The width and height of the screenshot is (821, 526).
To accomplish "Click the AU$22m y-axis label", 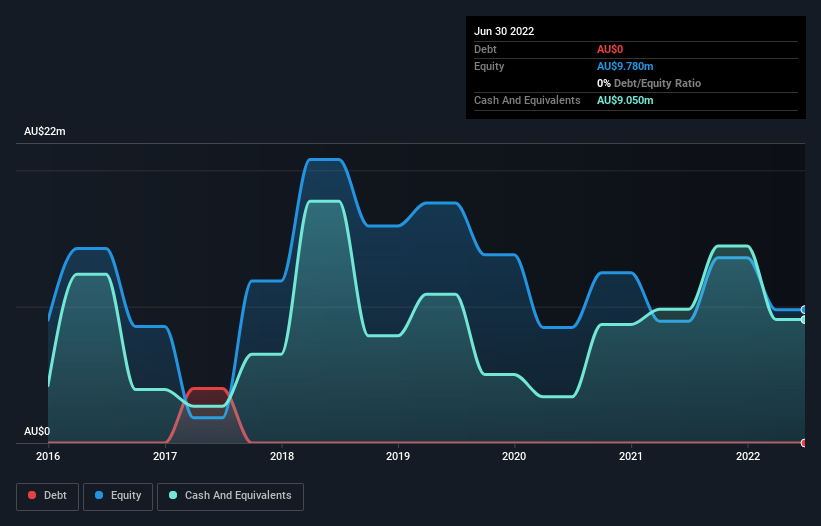I will click(x=45, y=131).
